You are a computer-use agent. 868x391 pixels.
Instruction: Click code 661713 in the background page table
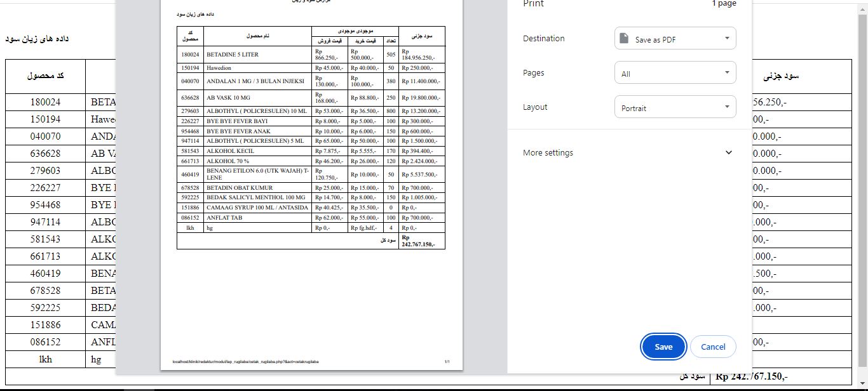point(45,256)
